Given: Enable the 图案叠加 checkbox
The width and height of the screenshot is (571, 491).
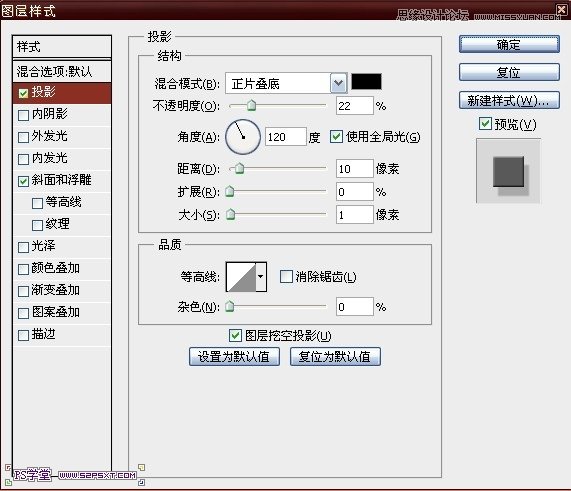Looking at the screenshot, I should pyautogui.click(x=23, y=313).
